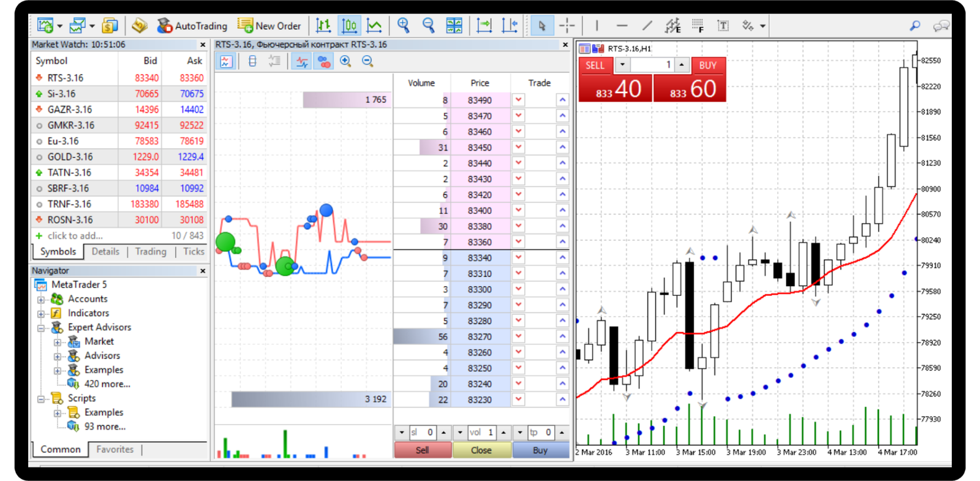Screen dimensions: 980x481
Task: Switch chart to bar chart mode
Action: pyautogui.click(x=323, y=26)
